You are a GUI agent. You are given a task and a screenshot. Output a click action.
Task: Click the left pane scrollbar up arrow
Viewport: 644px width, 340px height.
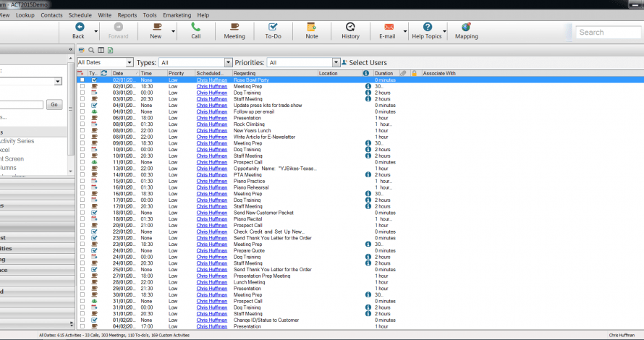click(71, 59)
